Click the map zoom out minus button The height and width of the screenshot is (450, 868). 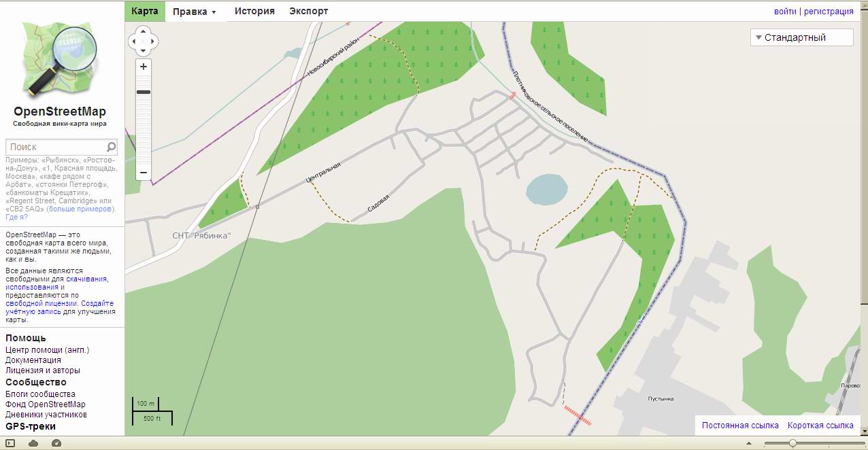[x=143, y=173]
